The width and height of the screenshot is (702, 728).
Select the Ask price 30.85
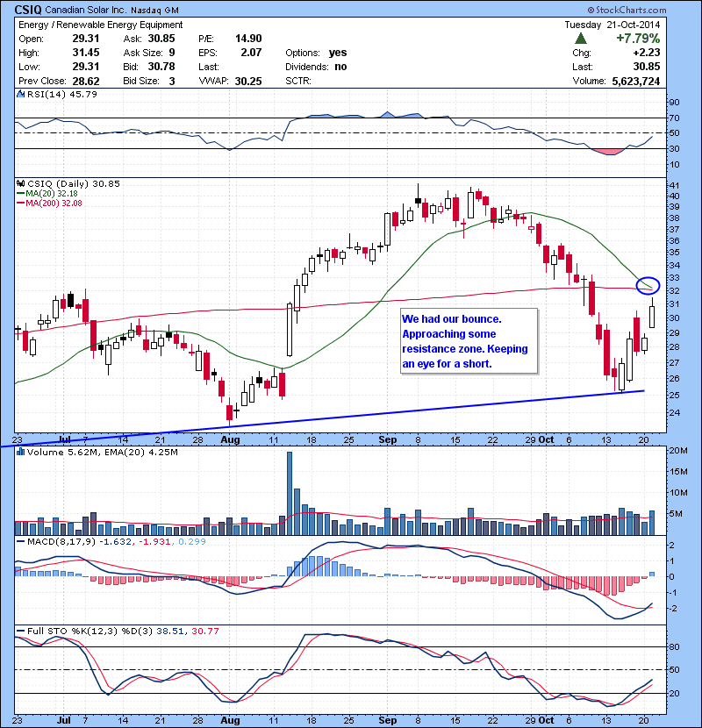pyautogui.click(x=161, y=39)
